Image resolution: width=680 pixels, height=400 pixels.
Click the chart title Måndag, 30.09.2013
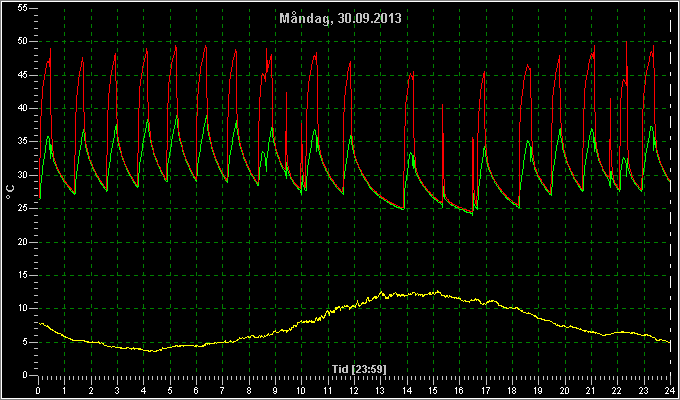[x=340, y=19]
